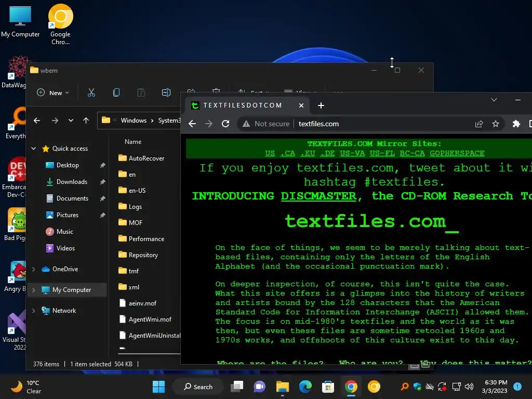This screenshot has height=399, width=532.
Task: Click the Name column header
Action: (x=133, y=142)
